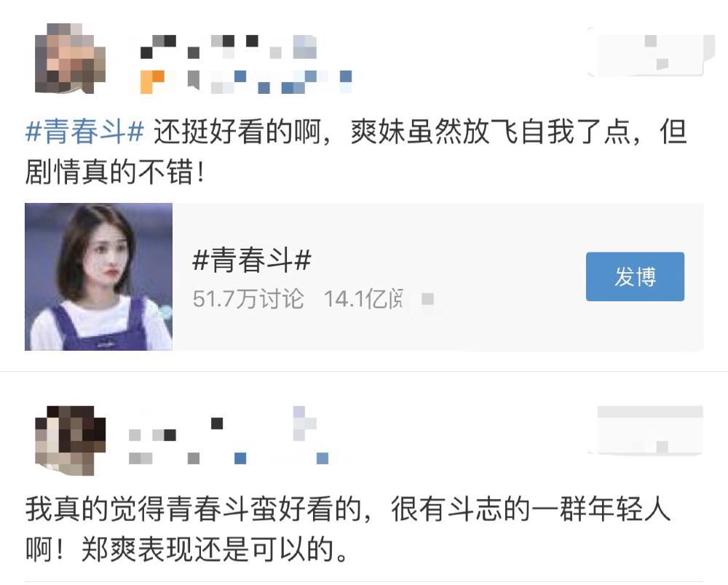This screenshot has height=585, width=728.
Task: Click the blue 发博 button
Action: (x=635, y=276)
